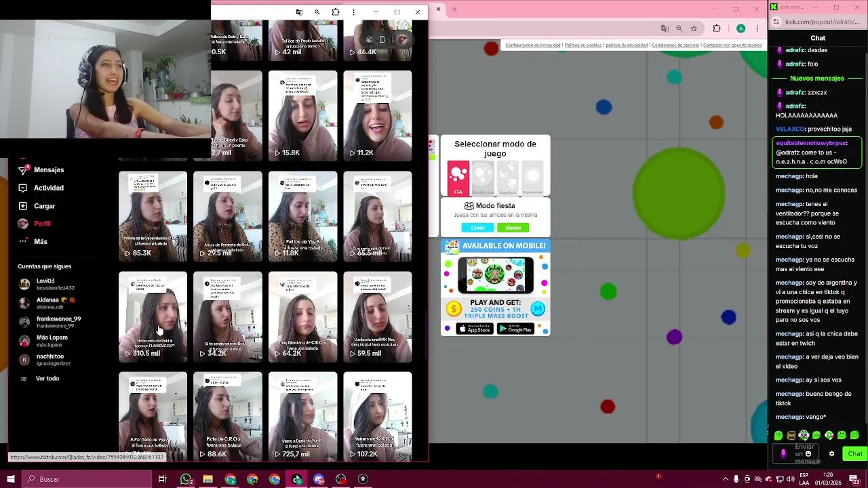This screenshot has width=868, height=488.
Task: Open Task View on taskbar
Action: 163,479
